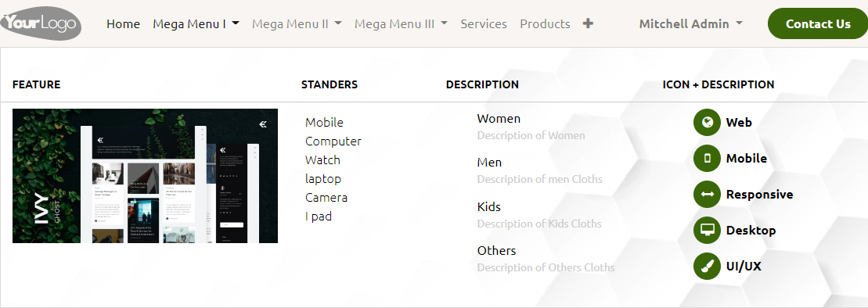Click the UI/UX paintbrush icon
This screenshot has width=868, height=308.
tap(707, 266)
